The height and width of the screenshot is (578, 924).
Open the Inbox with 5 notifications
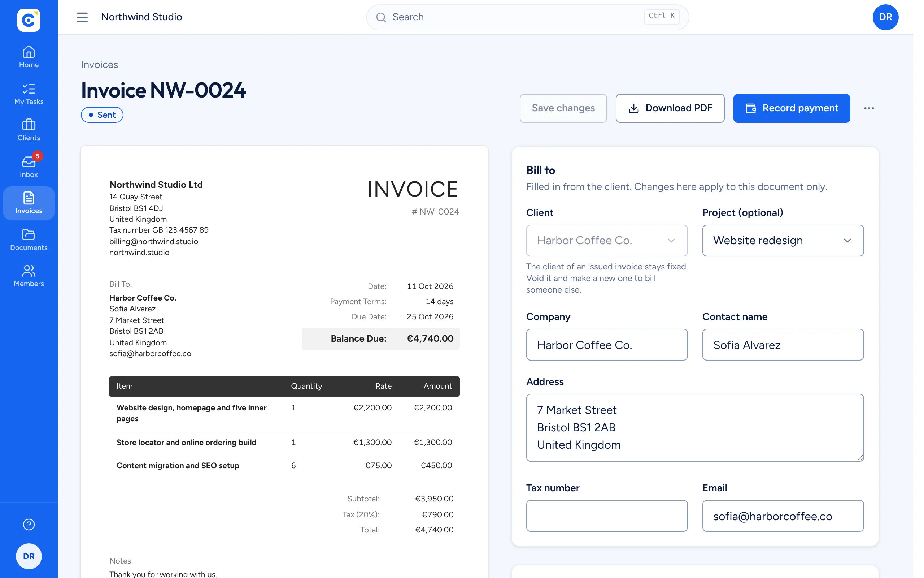click(29, 167)
